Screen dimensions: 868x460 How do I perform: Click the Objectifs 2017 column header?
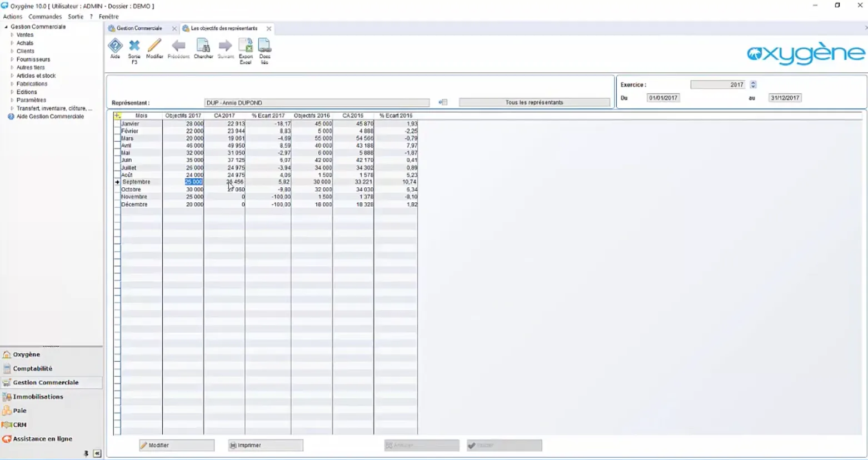tap(183, 116)
